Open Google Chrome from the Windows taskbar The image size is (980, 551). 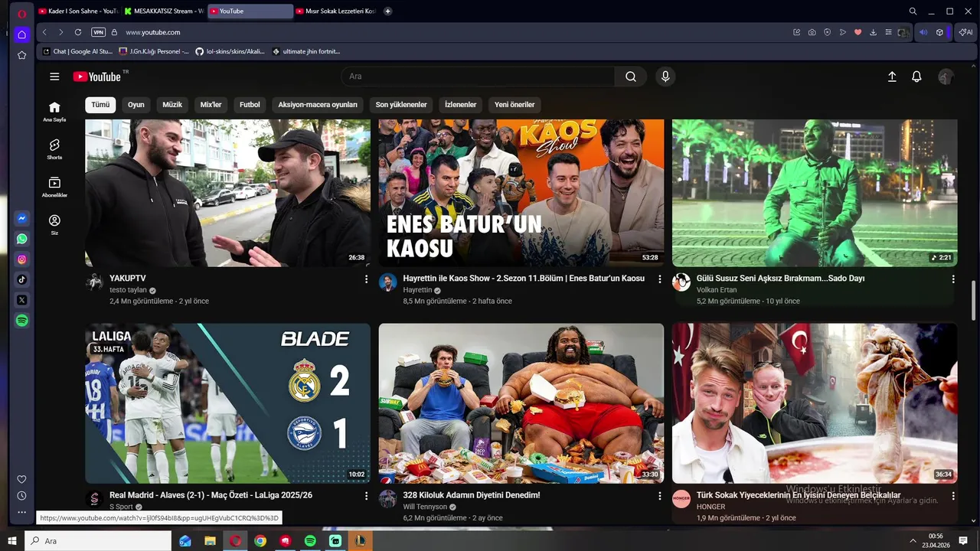[260, 541]
